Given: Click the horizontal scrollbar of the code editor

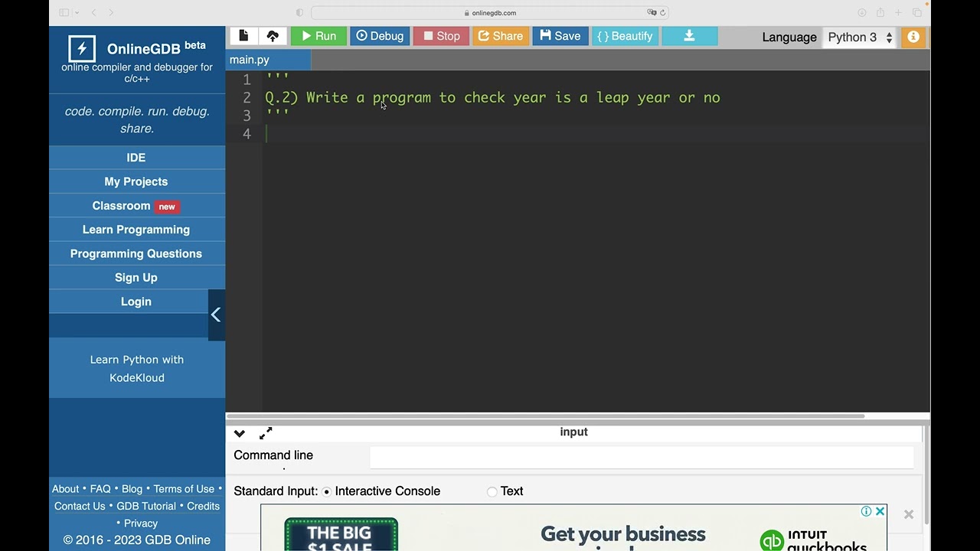Looking at the screenshot, I should tap(545, 416).
